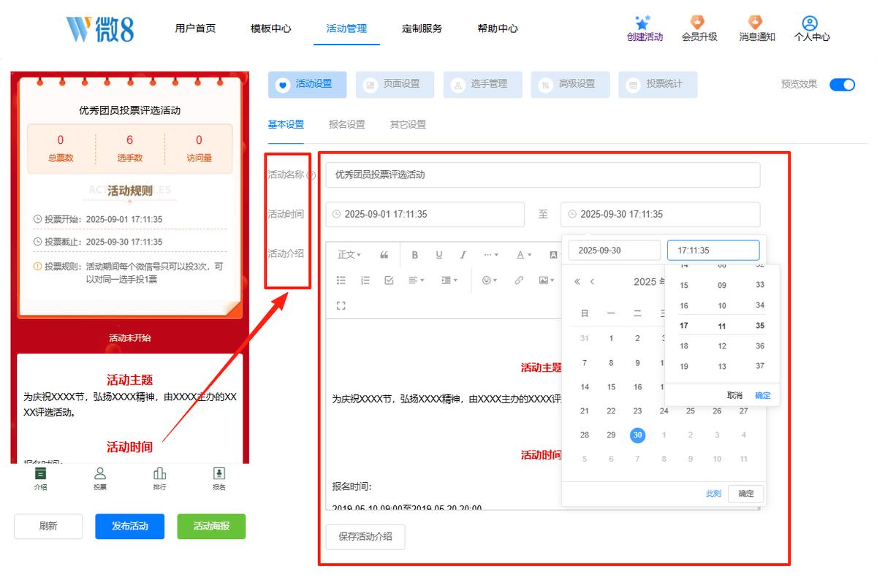Click 此刻 to set the current time
877x588 pixels.
[713, 494]
